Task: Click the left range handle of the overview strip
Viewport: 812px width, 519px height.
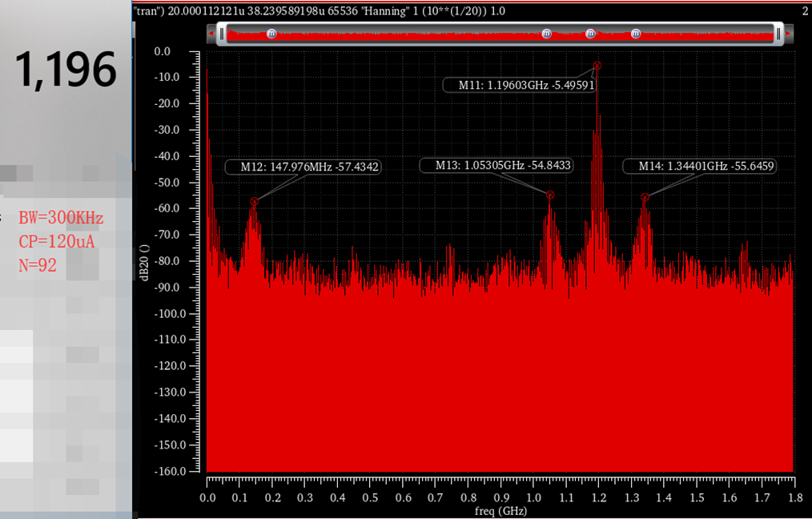Action: point(222,34)
